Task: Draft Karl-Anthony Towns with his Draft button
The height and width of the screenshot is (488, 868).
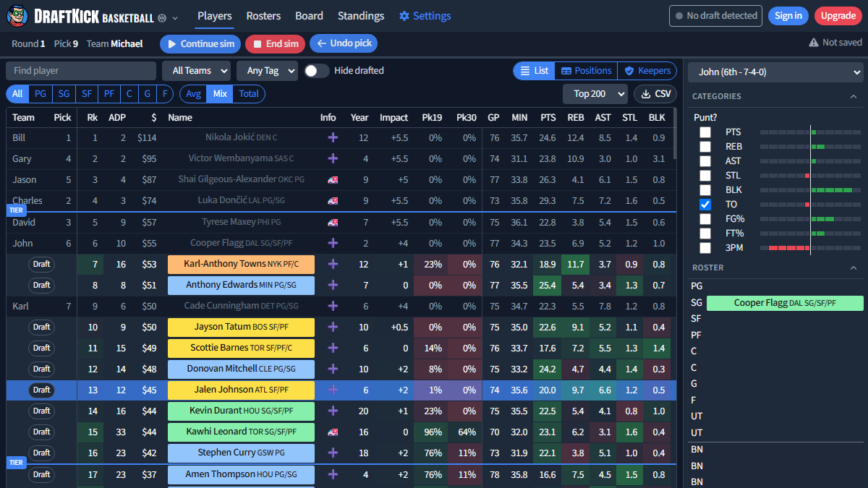Action: 41,264
